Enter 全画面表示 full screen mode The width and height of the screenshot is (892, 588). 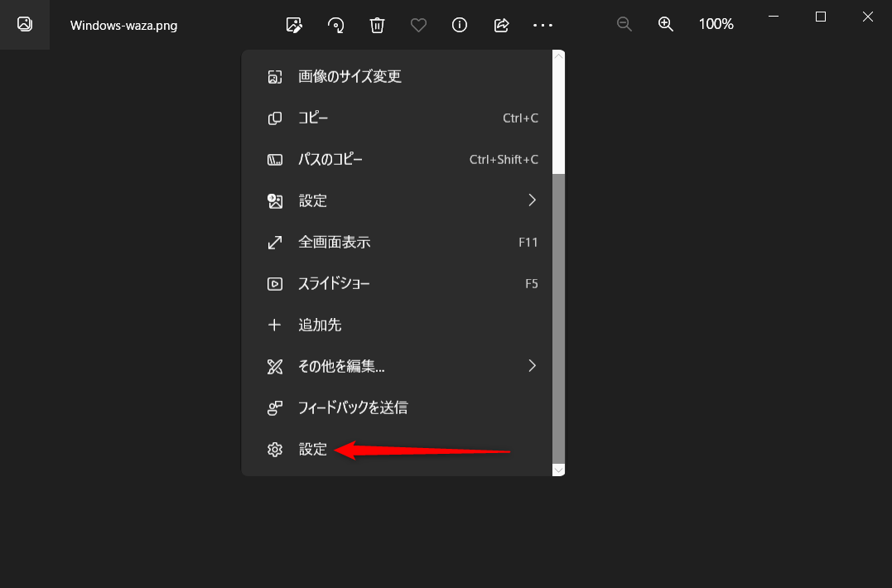(334, 242)
